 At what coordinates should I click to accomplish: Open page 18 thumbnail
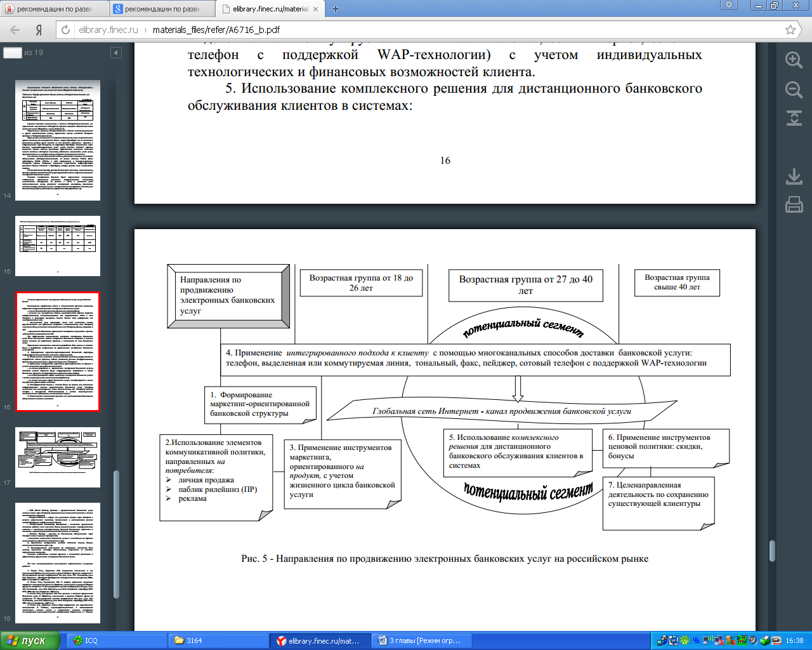[x=58, y=563]
